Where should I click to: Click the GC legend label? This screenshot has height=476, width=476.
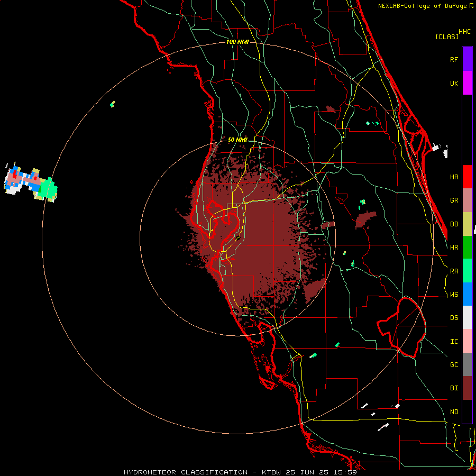(454, 365)
